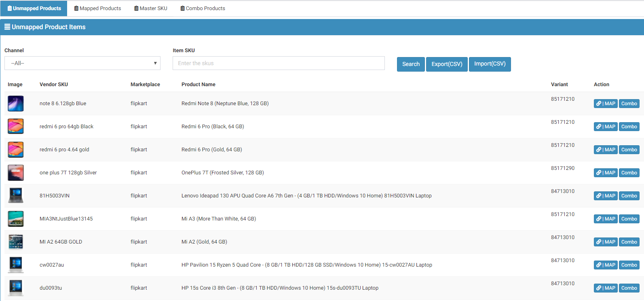Select vendor SKU '81H5003VIN'
The height and width of the screenshot is (301, 644).
pos(55,196)
